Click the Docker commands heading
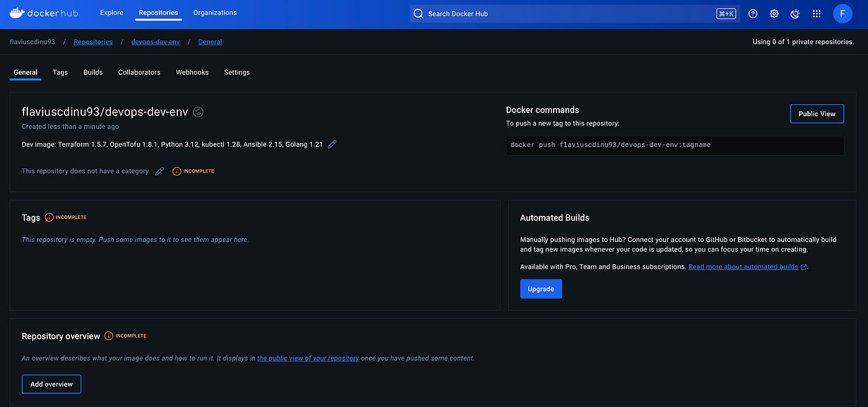The height and width of the screenshot is (407, 868). click(x=542, y=110)
